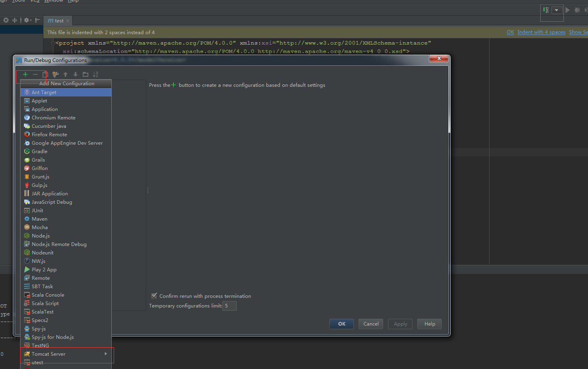588x369 pixels.
Task: Choose the plain Node.js entry
Action: pyautogui.click(x=66, y=236)
